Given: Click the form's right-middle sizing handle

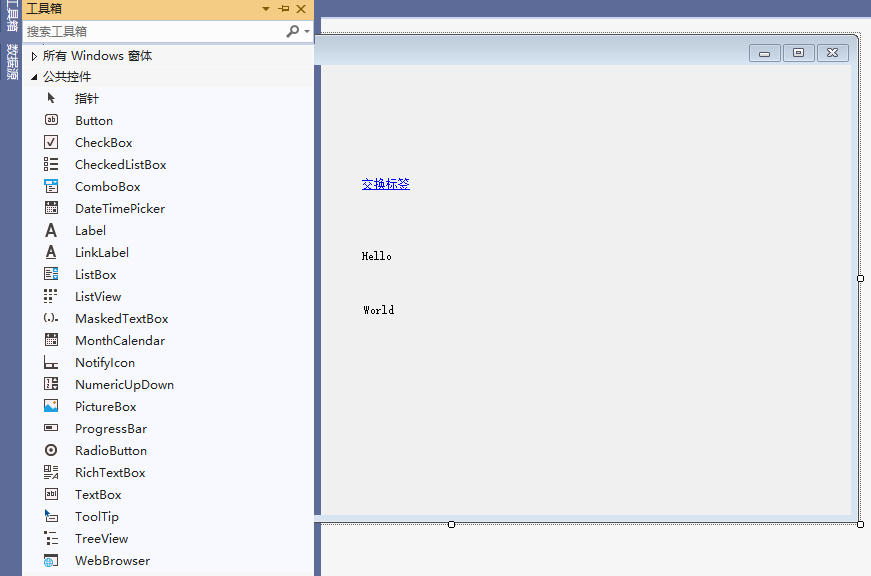Looking at the screenshot, I should tap(860, 278).
